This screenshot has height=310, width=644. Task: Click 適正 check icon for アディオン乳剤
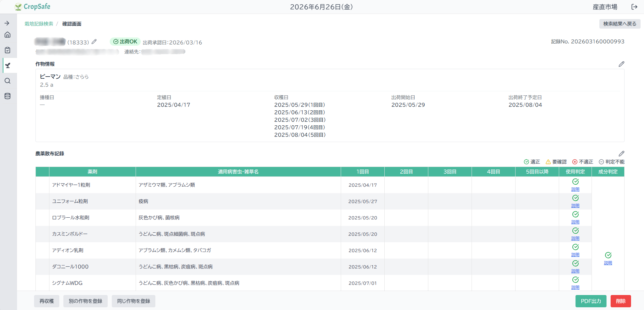click(x=576, y=247)
